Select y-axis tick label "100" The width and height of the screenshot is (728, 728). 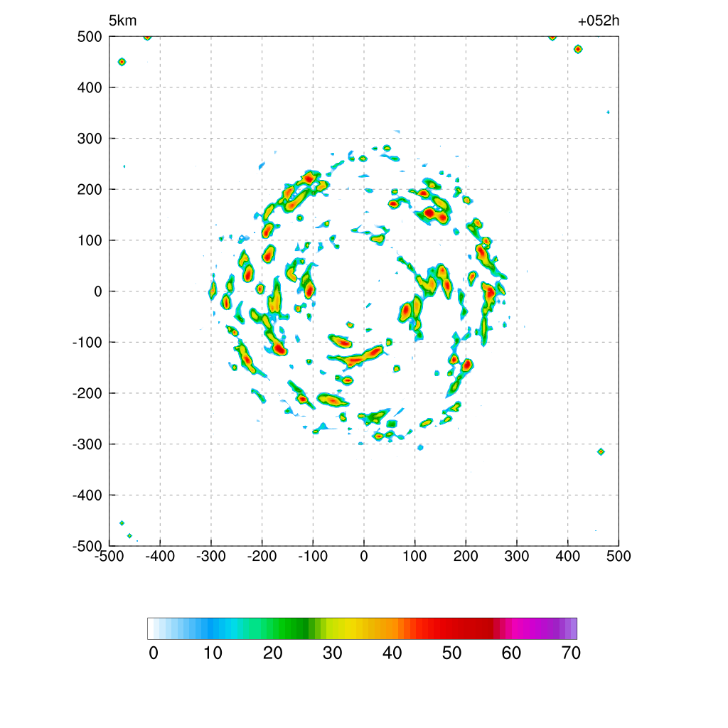point(90,240)
